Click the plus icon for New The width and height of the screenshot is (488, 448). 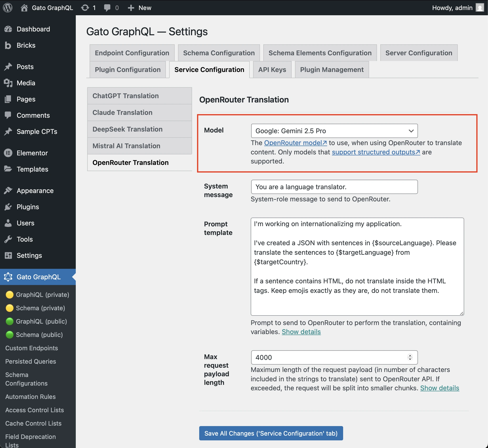131,8
